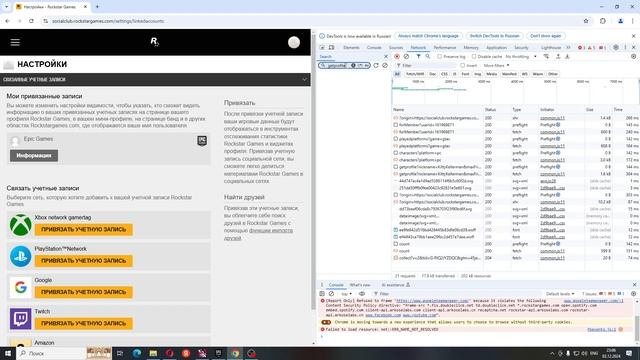Open the console context top dropdown
Viewport: 640px width, 360px height.
pyautogui.click(x=346, y=294)
